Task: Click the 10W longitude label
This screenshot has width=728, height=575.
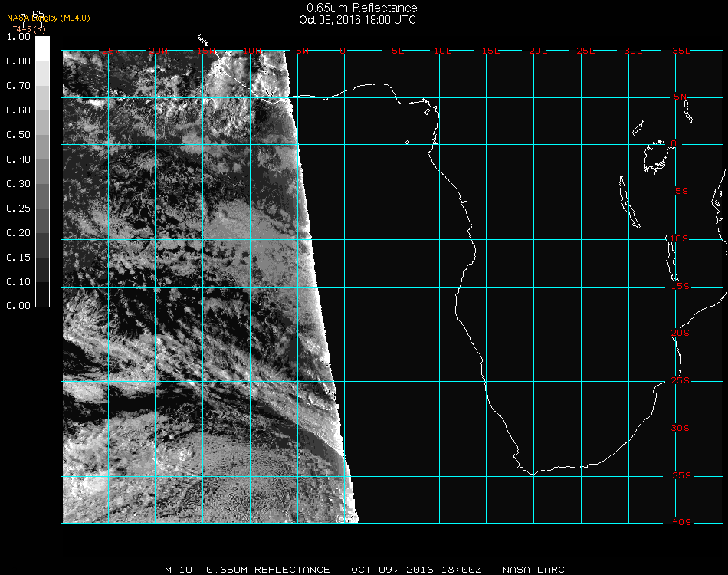Action: (252, 51)
